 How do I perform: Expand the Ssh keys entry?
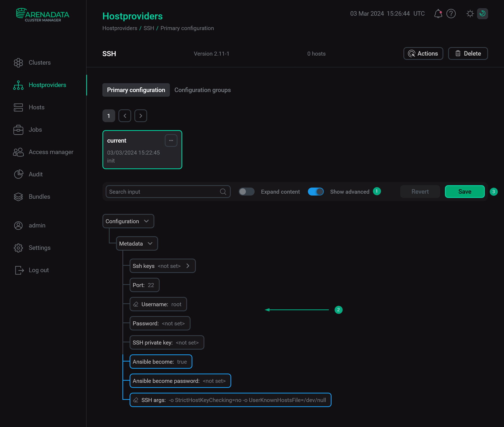188,266
